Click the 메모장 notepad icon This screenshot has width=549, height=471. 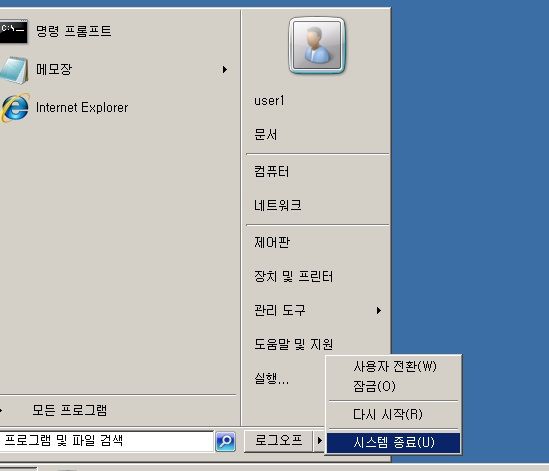pyautogui.click(x=14, y=70)
